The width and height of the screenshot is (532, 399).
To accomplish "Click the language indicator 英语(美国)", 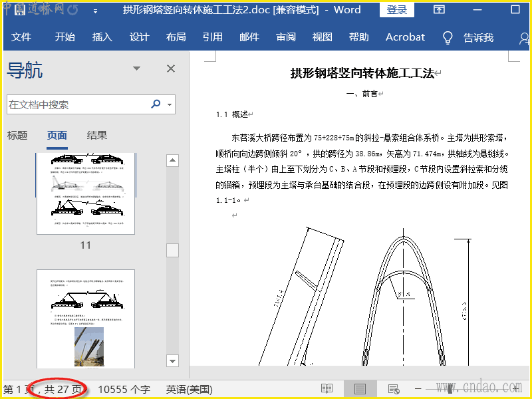I will tap(189, 389).
